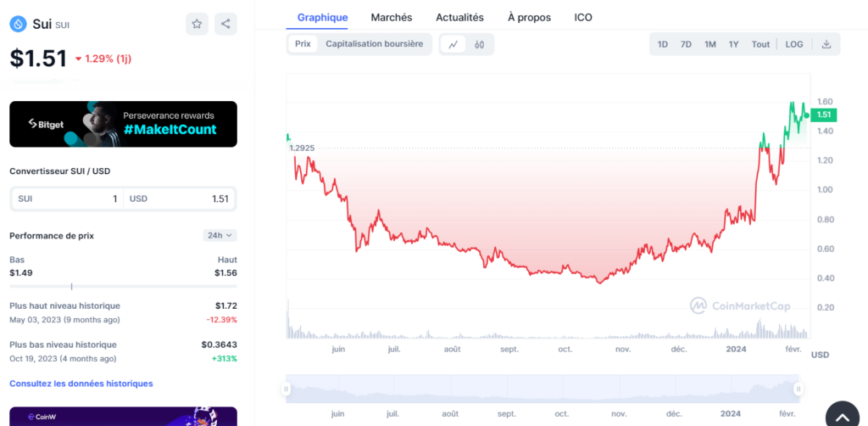The height and width of the screenshot is (426, 868).
Task: Click the green 1.51 current price tag
Action: click(x=824, y=115)
